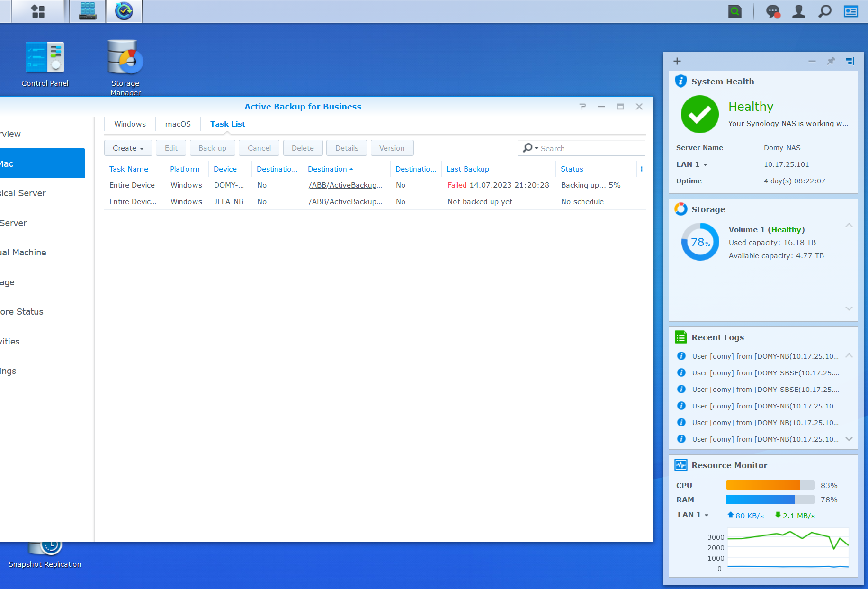Click the Resource Monitor widget icon
This screenshot has height=589, width=868.
[681, 465]
